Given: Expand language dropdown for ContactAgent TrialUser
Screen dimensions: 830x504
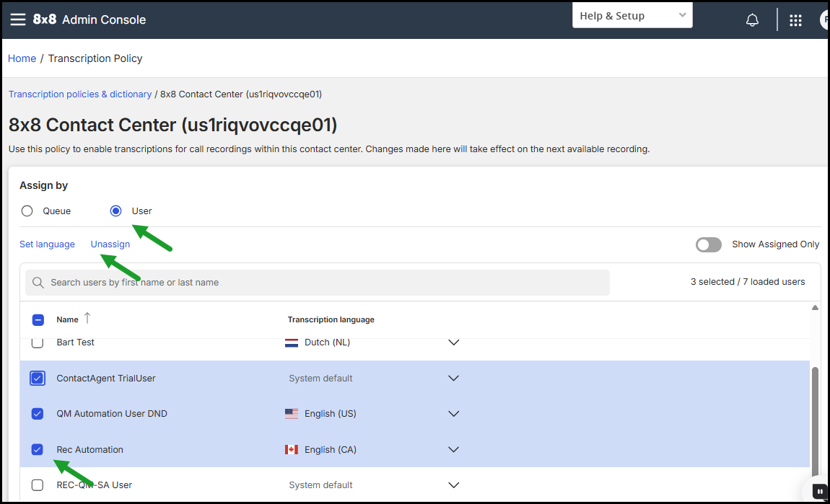Looking at the screenshot, I should [x=454, y=378].
